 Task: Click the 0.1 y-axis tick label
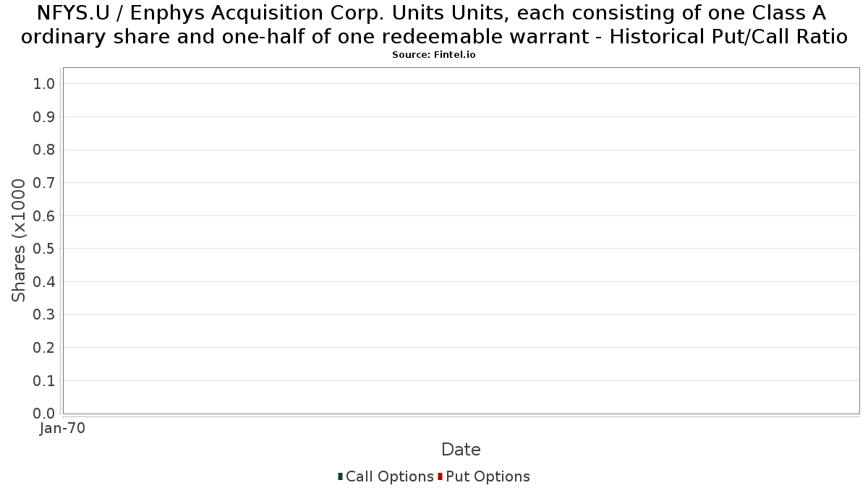[x=44, y=381]
